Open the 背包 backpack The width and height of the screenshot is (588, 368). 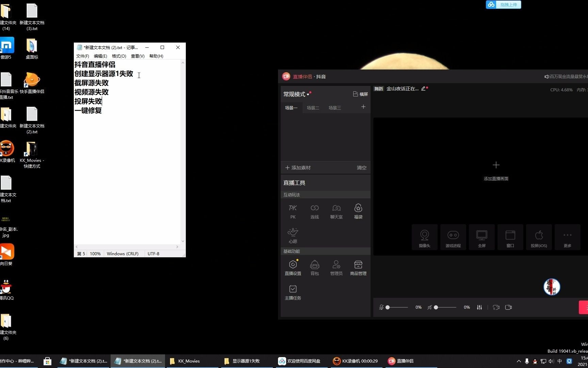314,268
